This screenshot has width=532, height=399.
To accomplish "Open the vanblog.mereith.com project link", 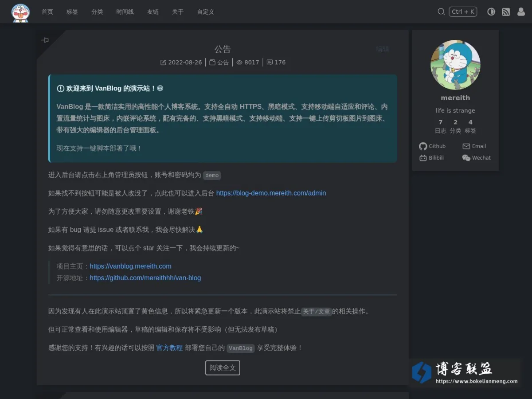I will 130,266.
